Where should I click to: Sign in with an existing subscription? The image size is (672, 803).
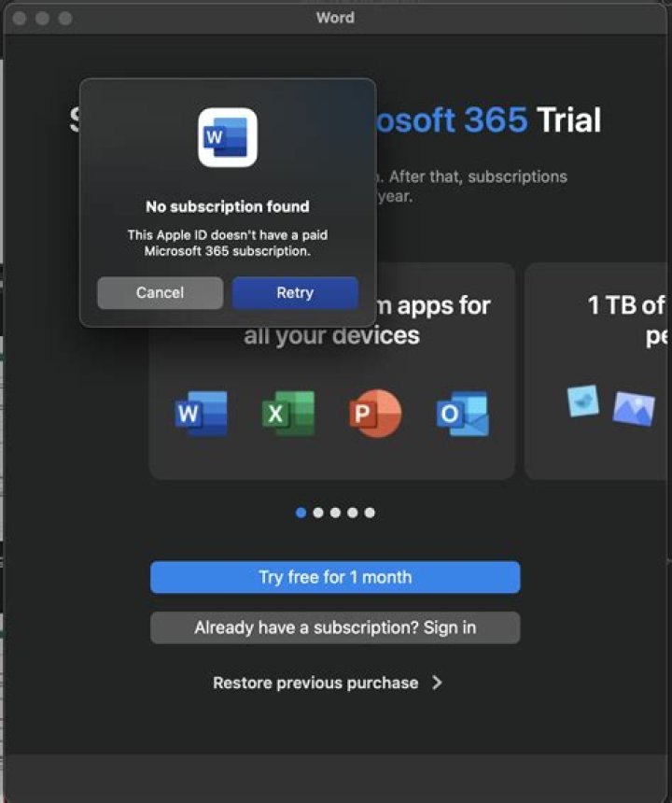coord(335,627)
